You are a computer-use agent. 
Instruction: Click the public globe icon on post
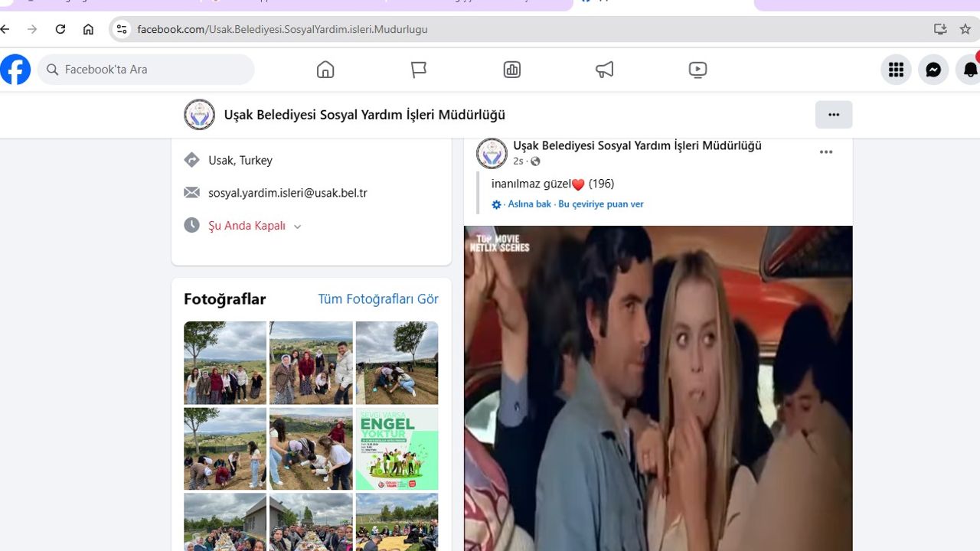(535, 161)
